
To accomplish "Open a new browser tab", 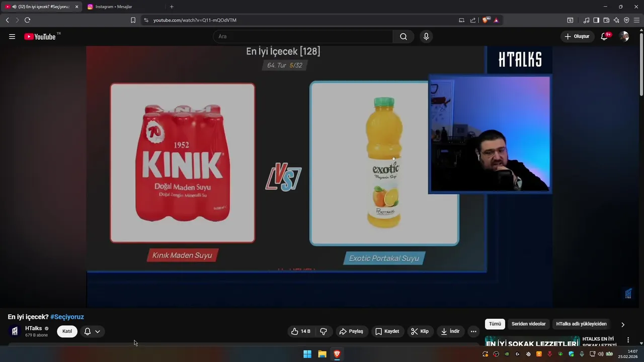I will point(172,7).
